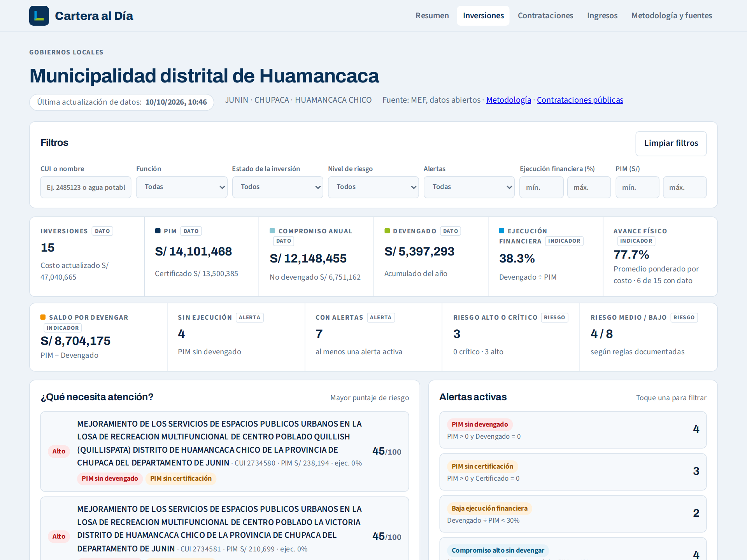The height and width of the screenshot is (560, 747).
Task: Filter by PIM sin devengado active alert
Action: [x=573, y=430]
